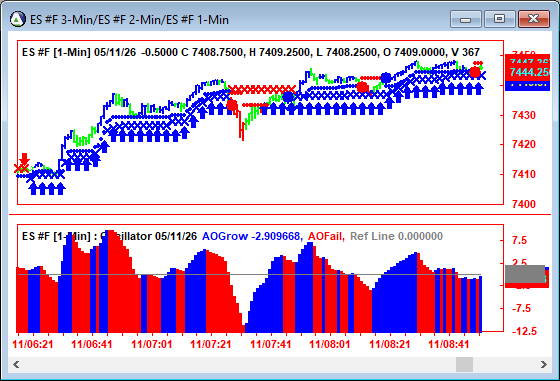Click the horizontal scrollbar thumb
560x381 pixels.
pos(465,365)
